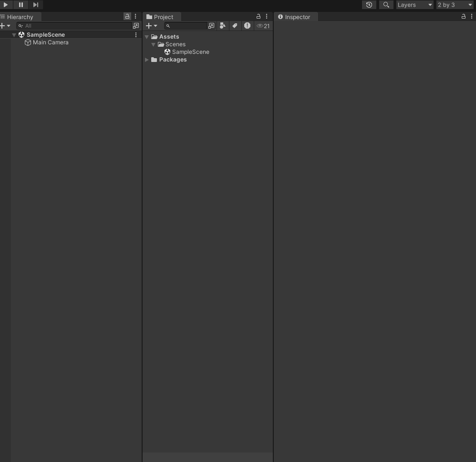Open the Search by Type filter
The height and width of the screenshot is (462, 476).
223,26
